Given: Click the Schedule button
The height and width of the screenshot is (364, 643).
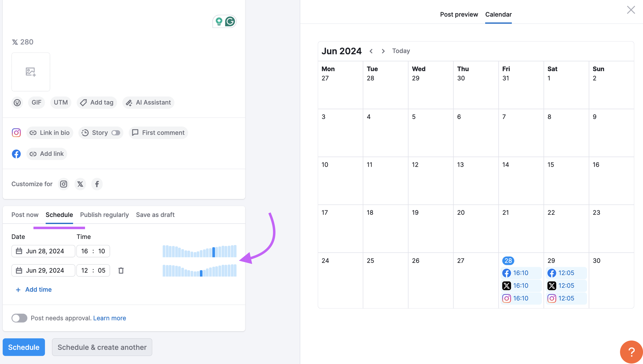Looking at the screenshot, I should point(24,347).
